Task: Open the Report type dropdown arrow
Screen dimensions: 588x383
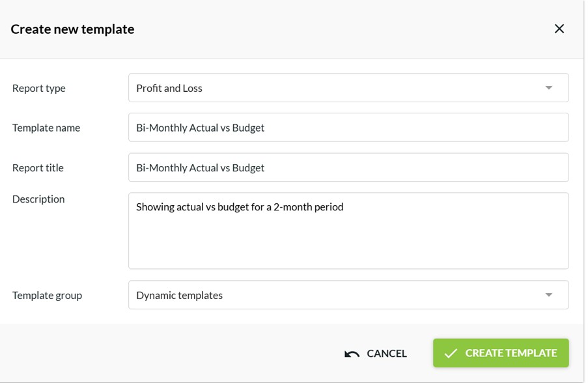Action: pos(549,87)
